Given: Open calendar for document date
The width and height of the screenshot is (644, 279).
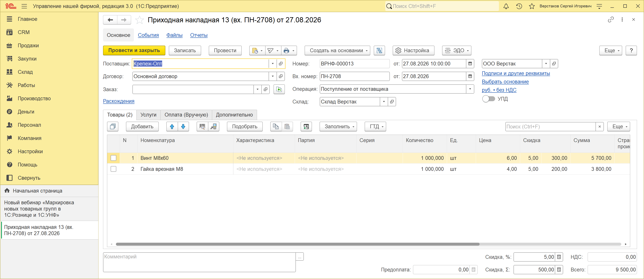Looking at the screenshot, I should [470, 64].
